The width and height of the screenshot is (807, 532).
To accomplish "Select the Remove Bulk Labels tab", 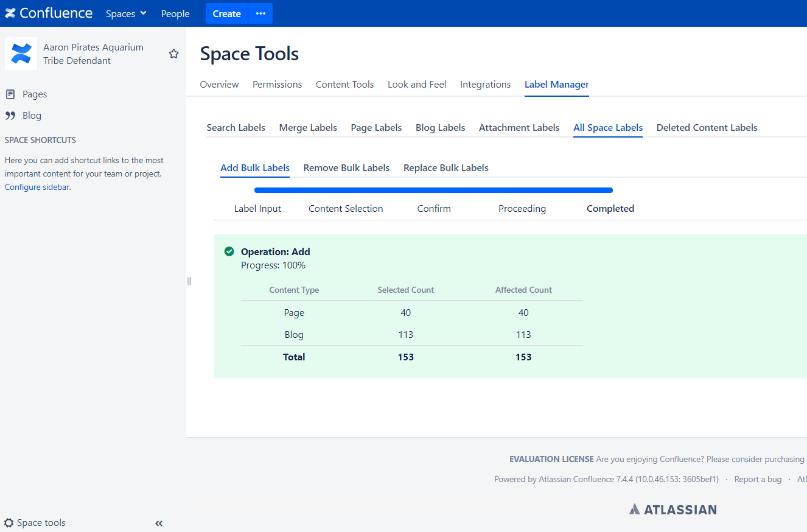I will [x=346, y=168].
